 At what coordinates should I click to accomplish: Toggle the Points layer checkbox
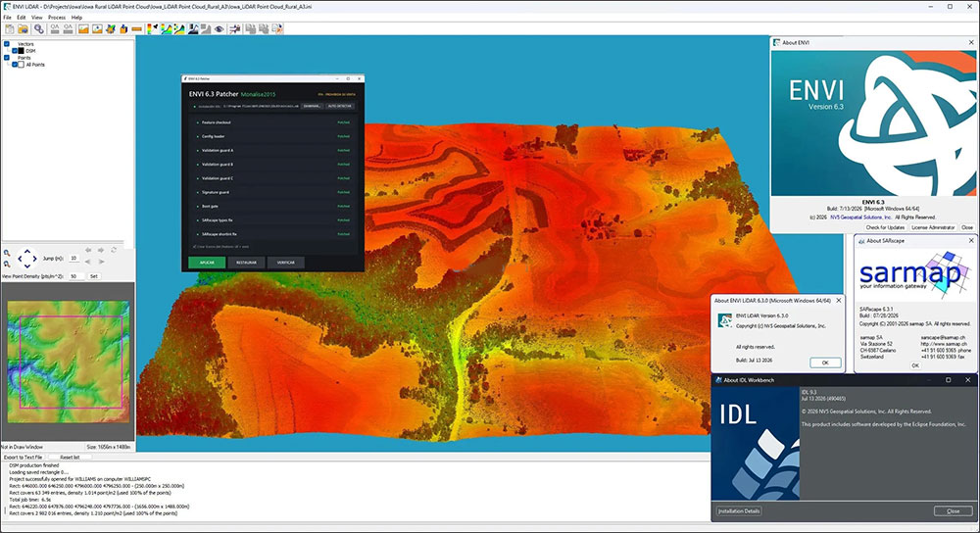click(x=7, y=58)
